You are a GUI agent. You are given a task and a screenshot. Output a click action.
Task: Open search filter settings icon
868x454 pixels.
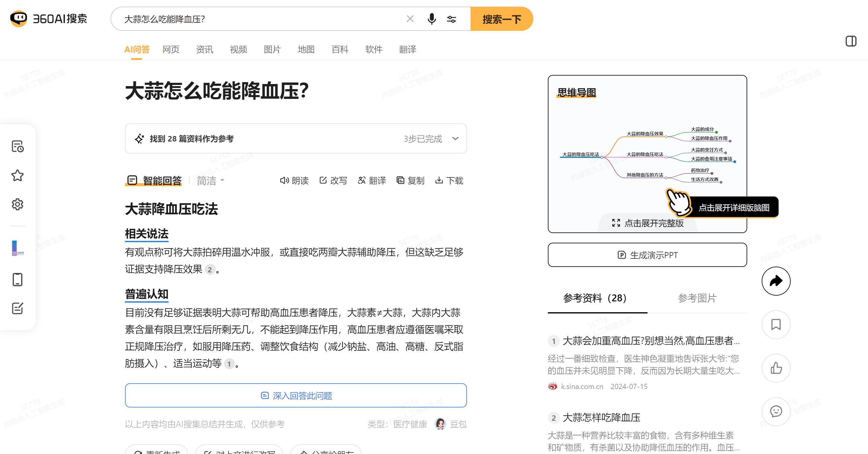point(452,19)
